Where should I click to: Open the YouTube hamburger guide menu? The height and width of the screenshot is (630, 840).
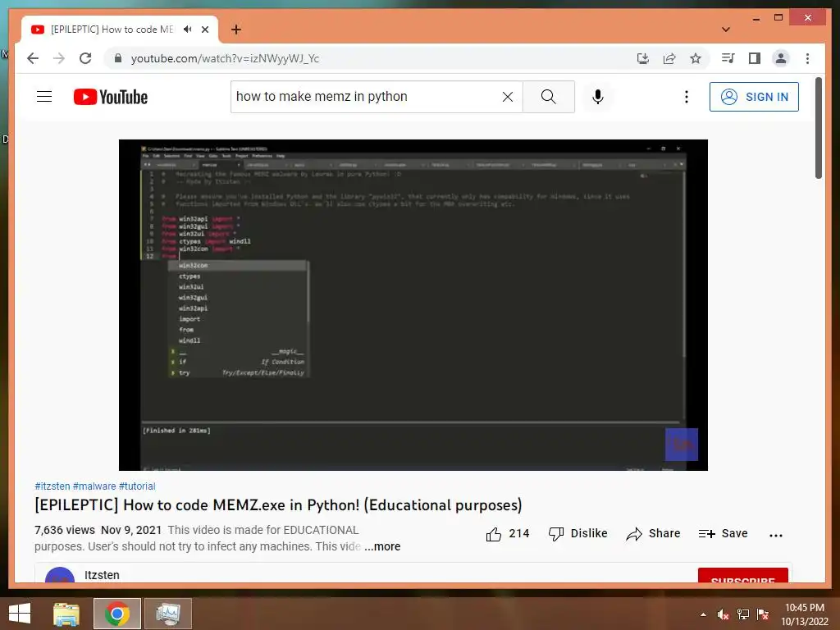pos(44,97)
